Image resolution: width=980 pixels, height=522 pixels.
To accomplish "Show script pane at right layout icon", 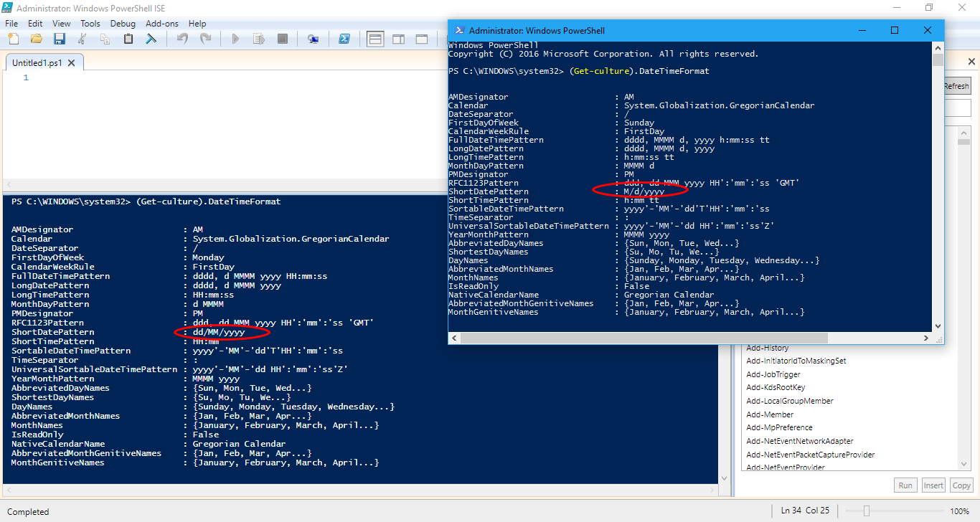I will tap(398, 39).
